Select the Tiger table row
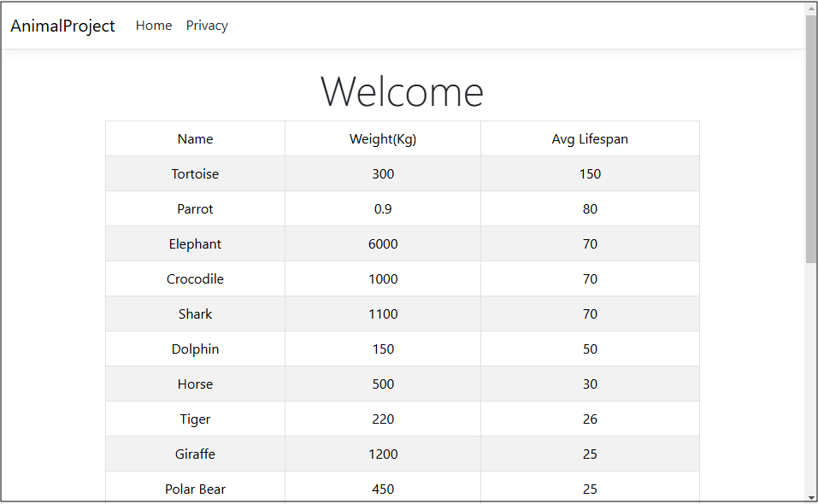The image size is (818, 504). tap(195, 419)
